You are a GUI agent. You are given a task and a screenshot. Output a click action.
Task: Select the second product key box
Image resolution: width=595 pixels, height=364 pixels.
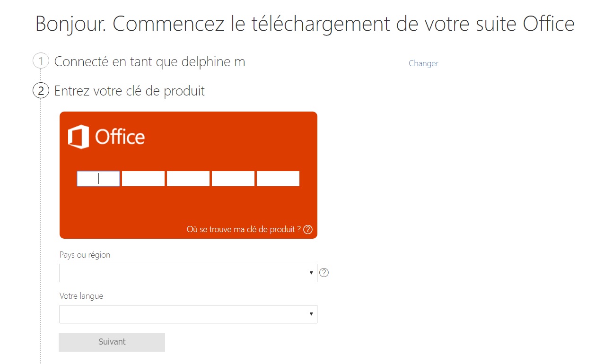pos(143,179)
